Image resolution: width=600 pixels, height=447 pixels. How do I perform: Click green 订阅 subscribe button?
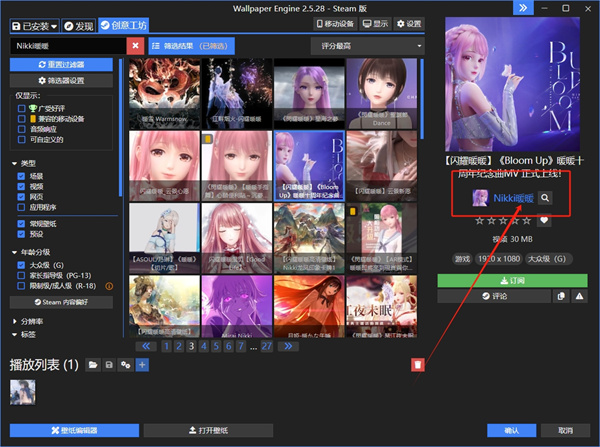(x=512, y=281)
